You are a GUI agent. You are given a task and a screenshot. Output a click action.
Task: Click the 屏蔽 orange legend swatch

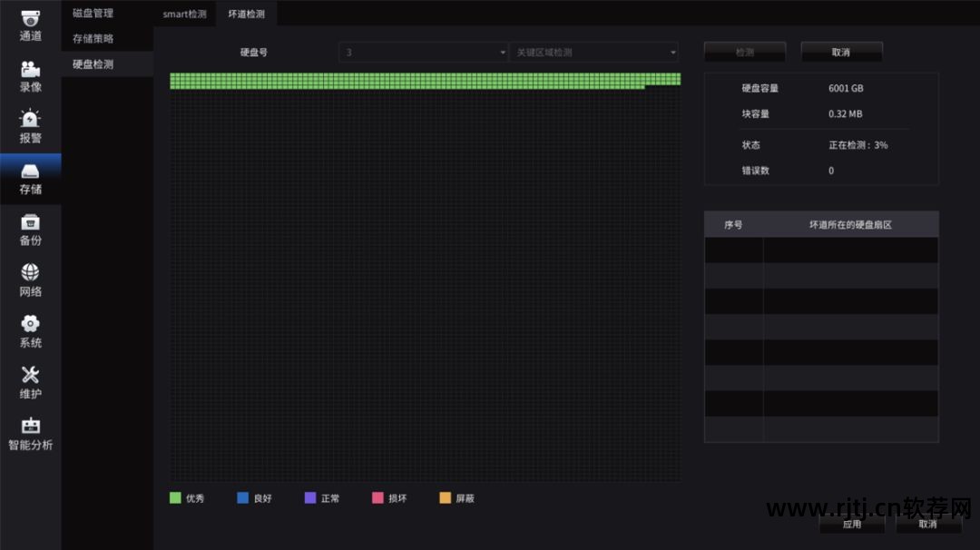[x=444, y=497]
